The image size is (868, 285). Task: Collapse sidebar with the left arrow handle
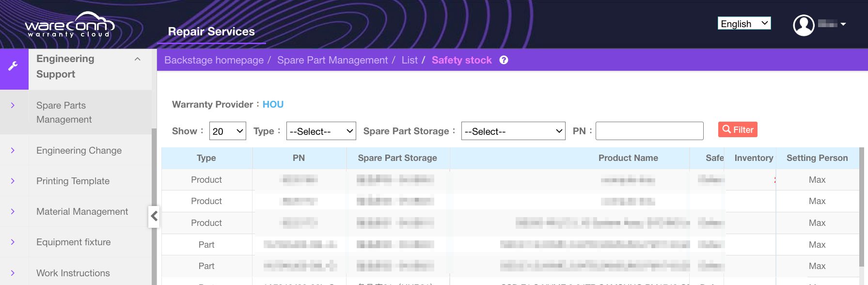[154, 216]
